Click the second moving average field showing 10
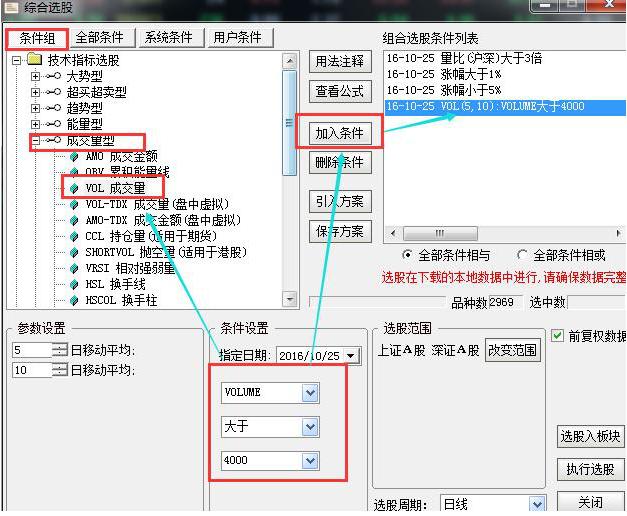 tap(32, 370)
